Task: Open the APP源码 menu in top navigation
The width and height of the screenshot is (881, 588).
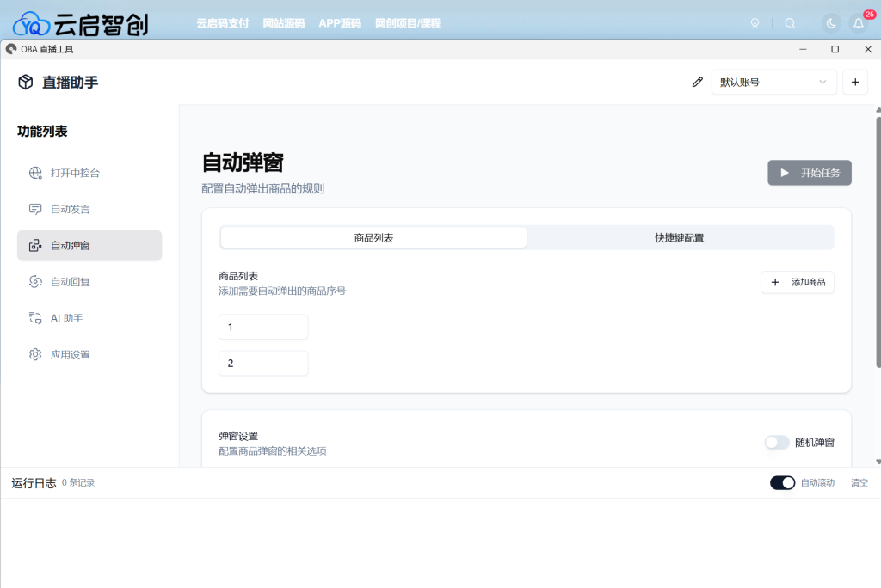Action: click(339, 23)
